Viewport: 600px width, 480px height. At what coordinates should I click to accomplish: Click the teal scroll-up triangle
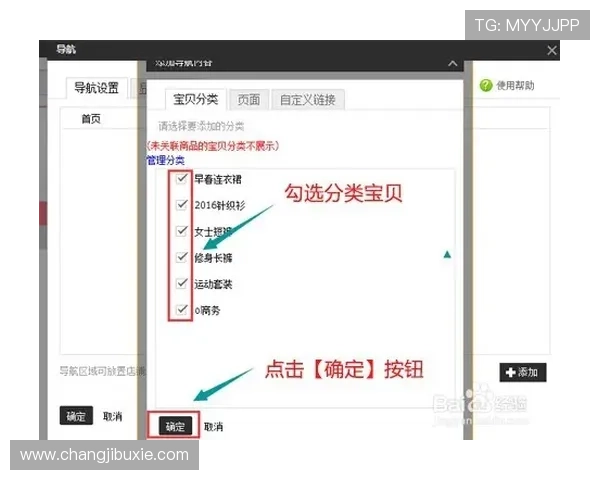(447, 254)
